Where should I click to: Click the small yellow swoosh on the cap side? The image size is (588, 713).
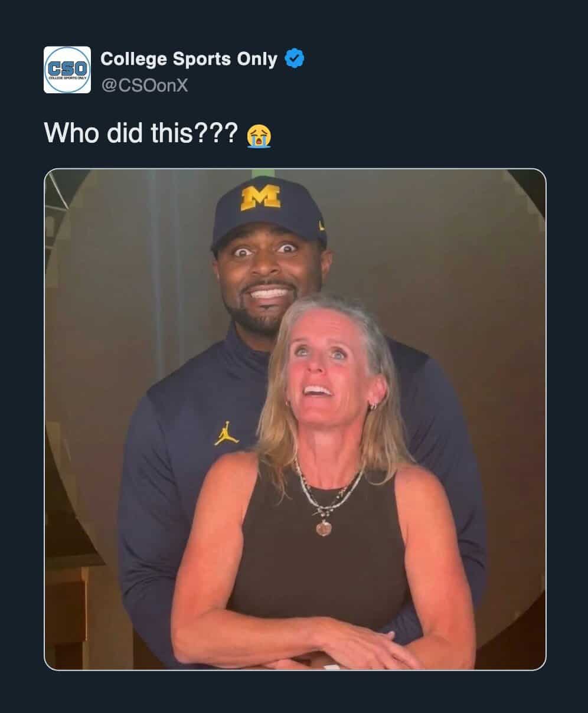pyautogui.click(x=321, y=225)
